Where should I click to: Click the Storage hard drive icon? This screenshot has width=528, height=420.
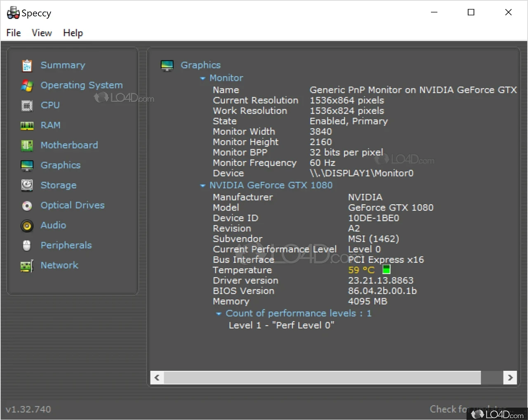(27, 185)
